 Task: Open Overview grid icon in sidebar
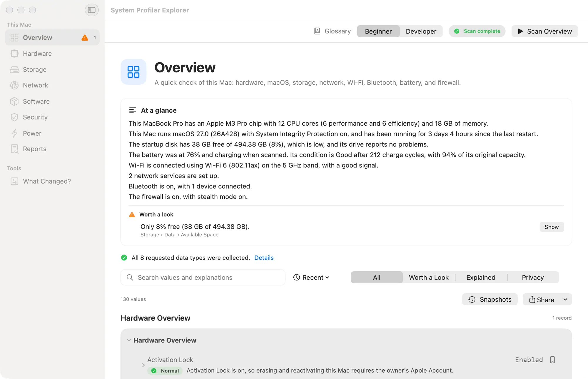[14, 38]
